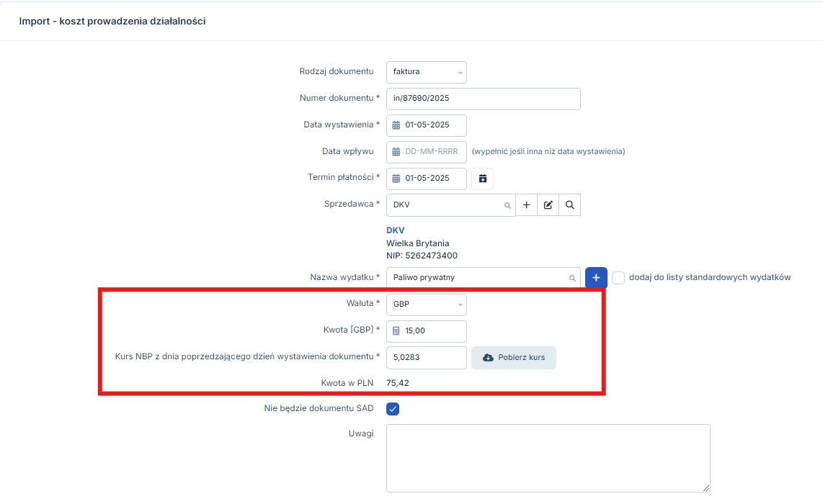
Task: Click the calendar icon in Termin płatności
Action: coord(396,179)
